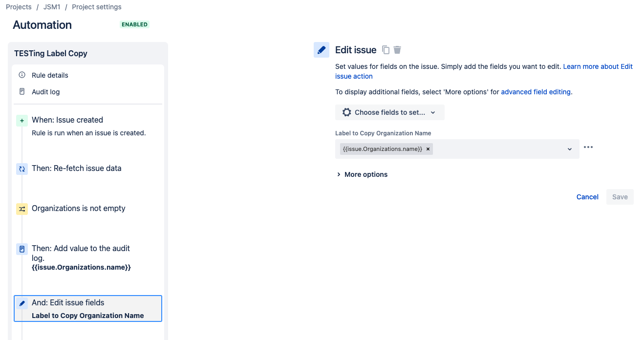The height and width of the screenshot is (340, 644).
Task: Expand the More options section
Action: 362,174
